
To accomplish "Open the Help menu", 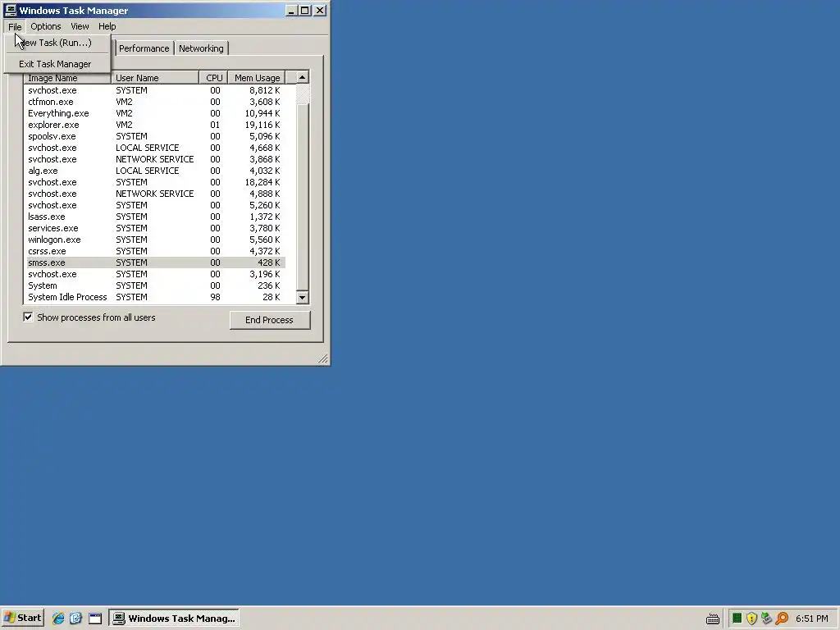I will click(107, 26).
